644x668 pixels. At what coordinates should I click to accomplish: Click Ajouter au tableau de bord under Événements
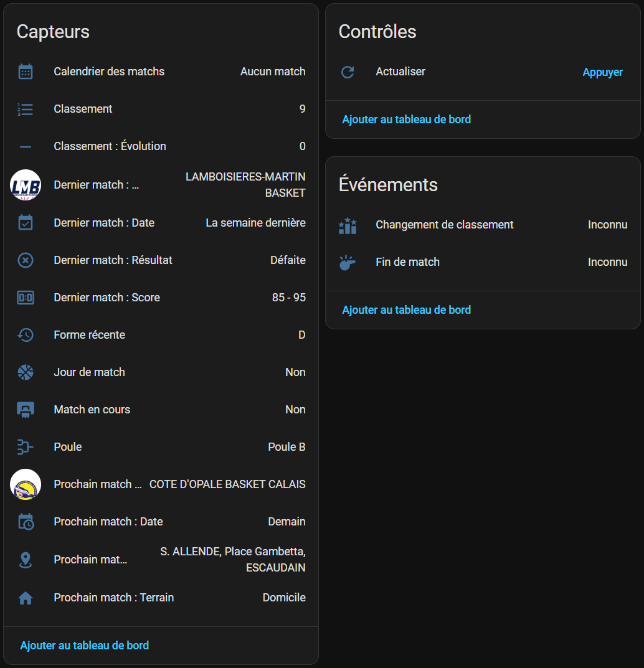pyautogui.click(x=406, y=309)
